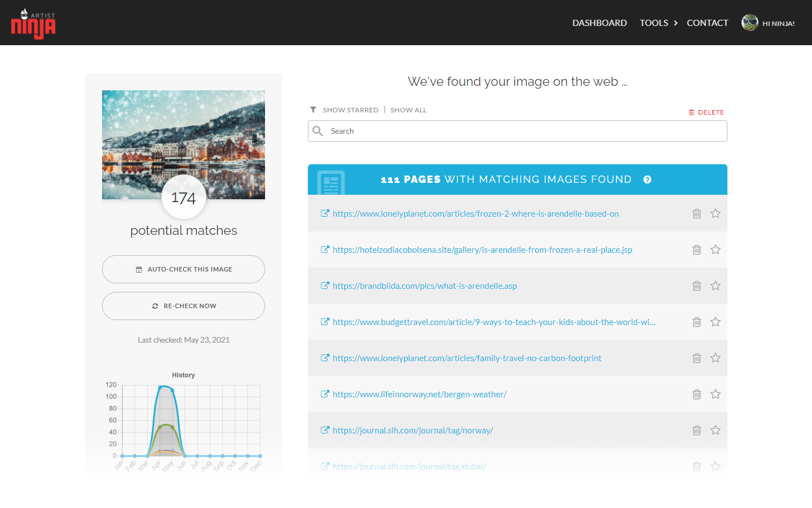This screenshot has height=508, width=812.
Task: Click the 'potential matches' label
Action: tap(183, 231)
